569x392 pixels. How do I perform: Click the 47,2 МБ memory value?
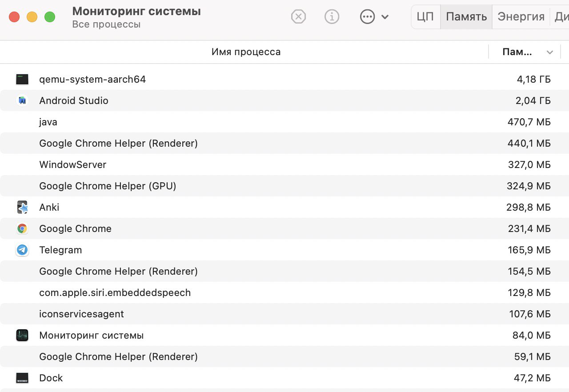[x=532, y=378]
